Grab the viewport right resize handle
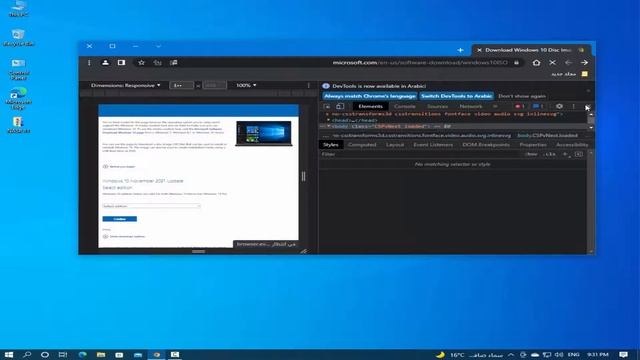Image resolution: width=640 pixels, height=360 pixels. click(303, 176)
